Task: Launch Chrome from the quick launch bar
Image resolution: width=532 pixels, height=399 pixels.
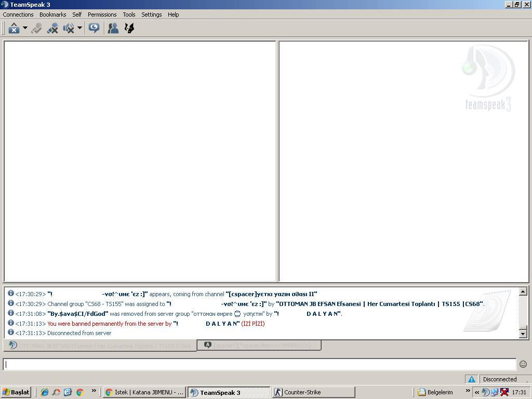Action: pyautogui.click(x=79, y=392)
